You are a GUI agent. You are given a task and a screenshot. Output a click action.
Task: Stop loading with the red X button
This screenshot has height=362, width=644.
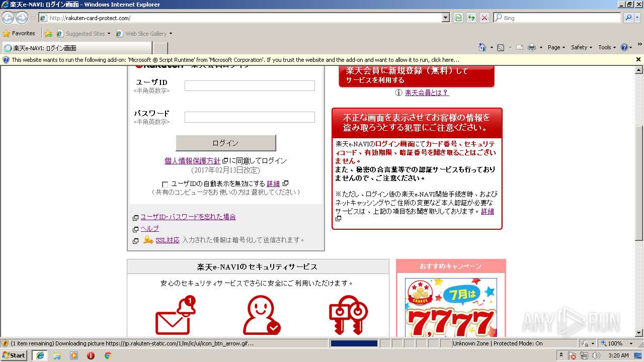(x=484, y=18)
